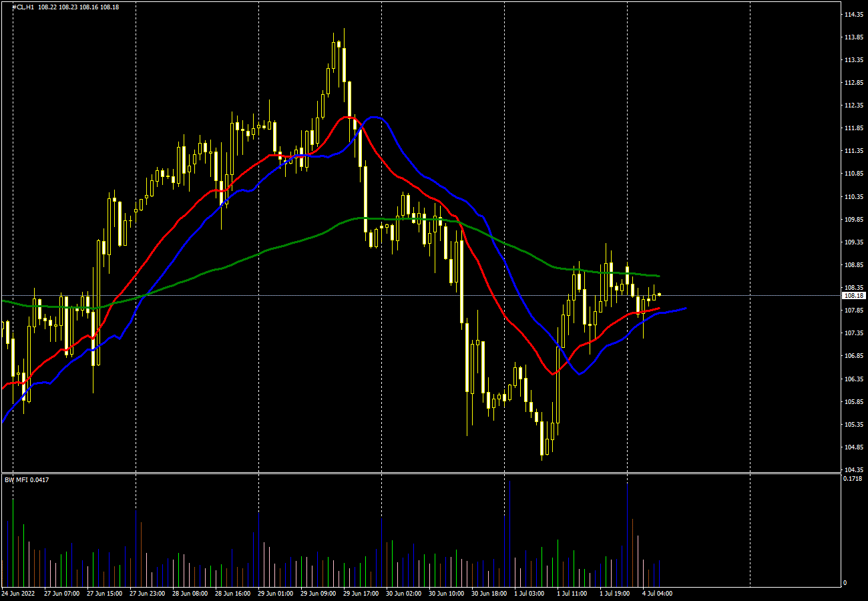Click the #CL,H1 chart title text
Image resolution: width=868 pixels, height=601 pixels.
23,7
